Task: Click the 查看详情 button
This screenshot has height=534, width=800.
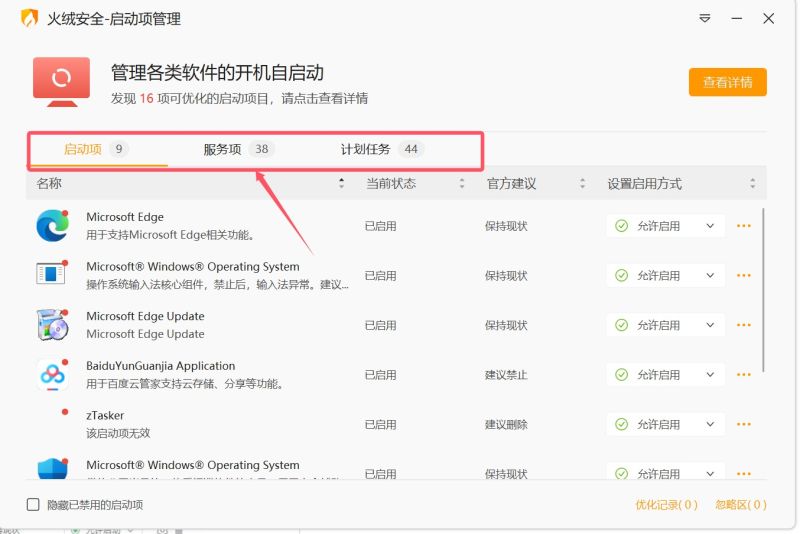Action: (728, 82)
